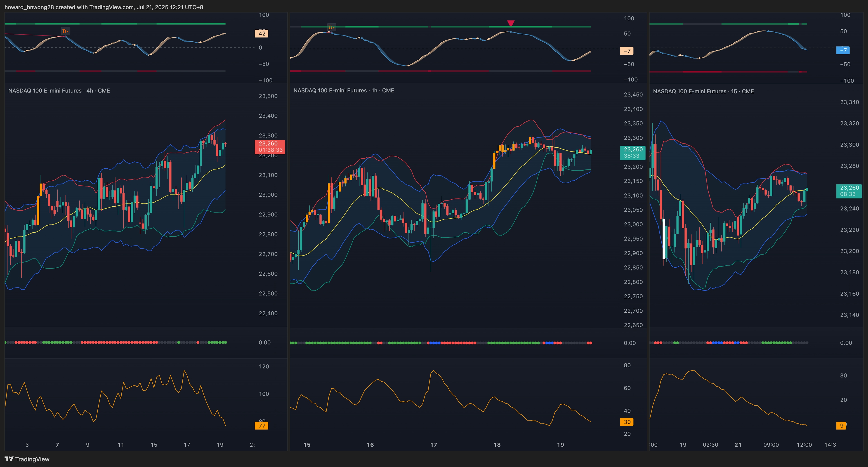This screenshot has width=868, height=467.
Task: Click the orange 30 value label on 1h
Action: [627, 422]
